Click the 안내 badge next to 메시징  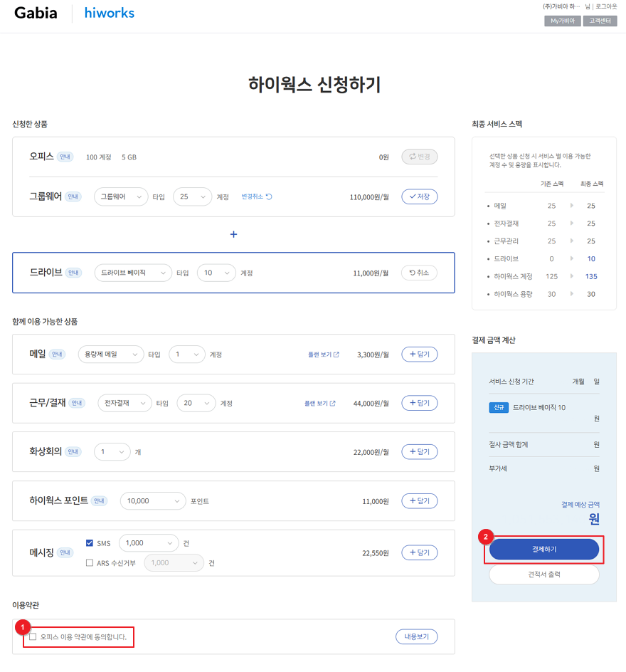65,552
